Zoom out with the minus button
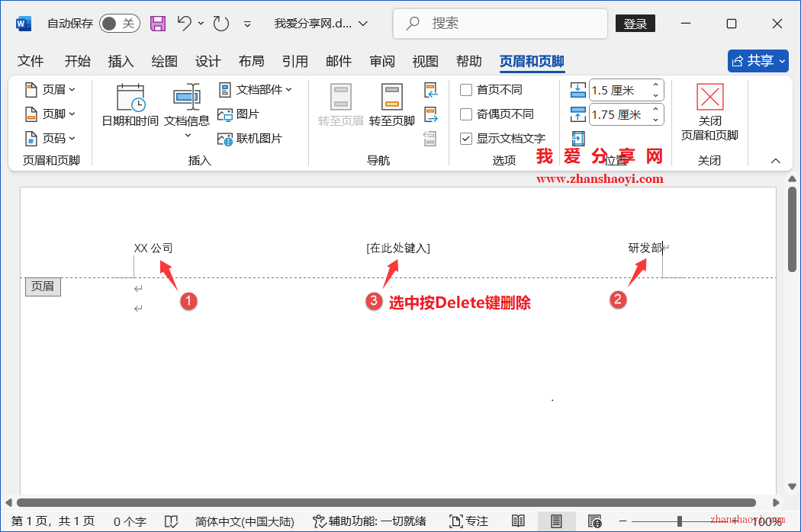Viewport: 801px width, 532px height. pyautogui.click(x=622, y=521)
